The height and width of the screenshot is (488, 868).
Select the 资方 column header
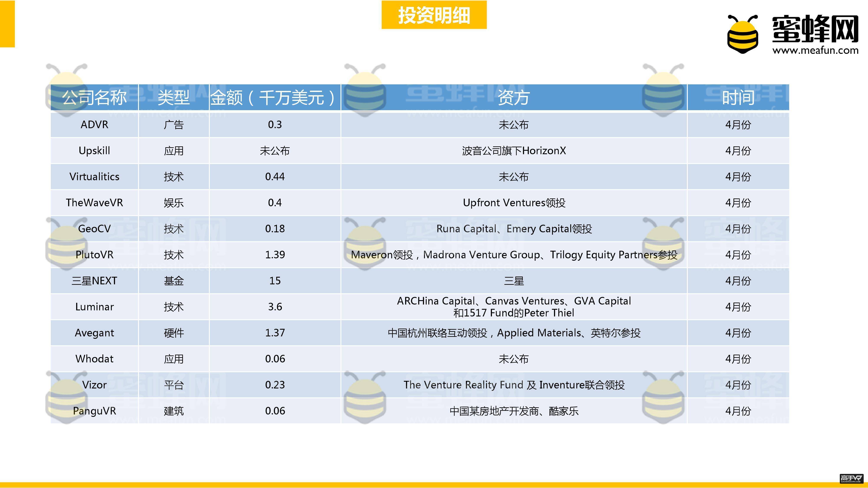514,97
